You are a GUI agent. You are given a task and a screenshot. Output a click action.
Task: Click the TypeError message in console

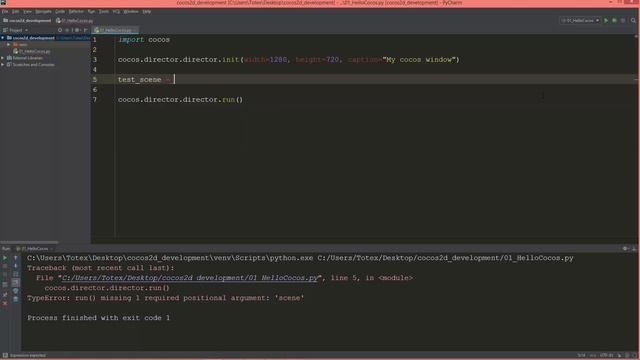click(166, 298)
